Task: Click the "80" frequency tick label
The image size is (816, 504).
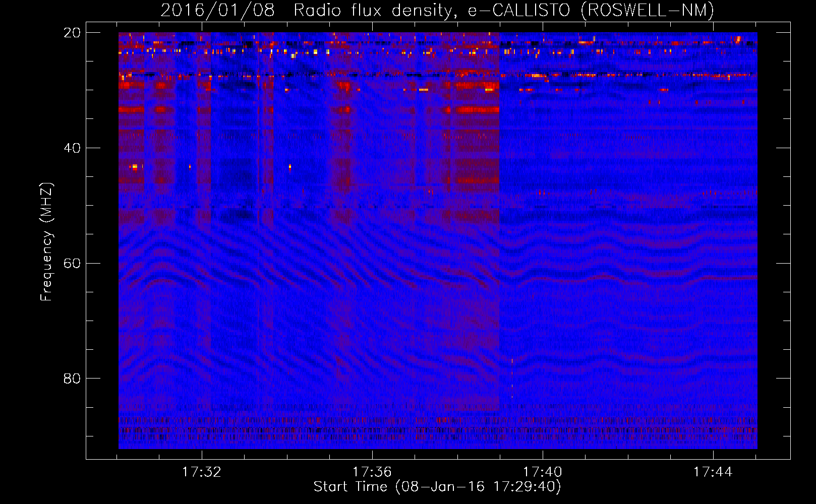Action: [x=72, y=379]
